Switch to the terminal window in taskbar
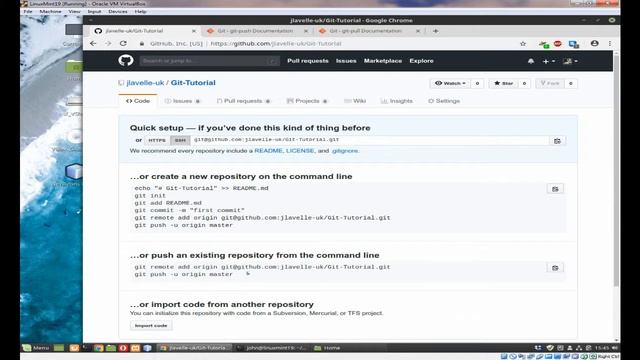 [x=271, y=348]
